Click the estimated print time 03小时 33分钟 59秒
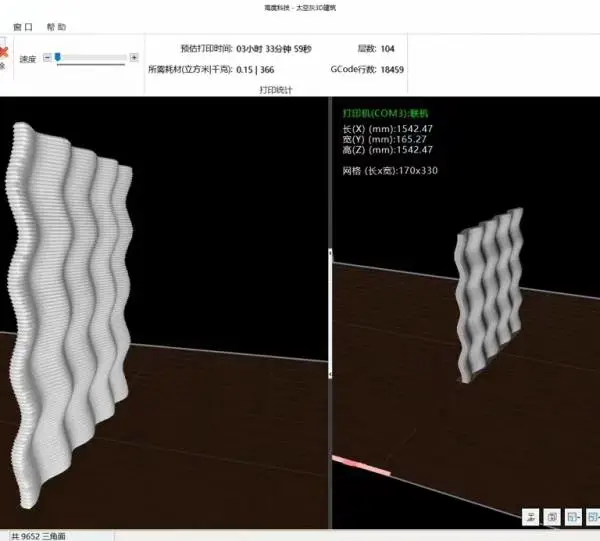This screenshot has height=541, width=600. [x=274, y=49]
